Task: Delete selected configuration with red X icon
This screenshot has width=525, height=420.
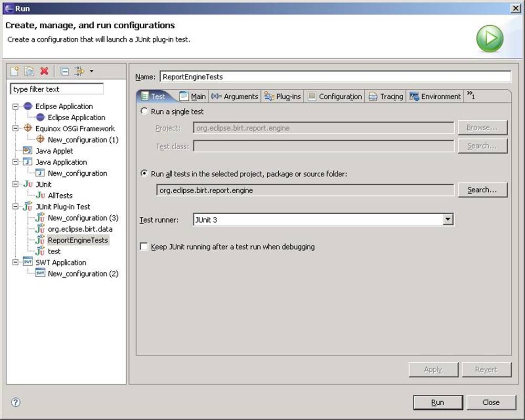Action: pyautogui.click(x=45, y=71)
